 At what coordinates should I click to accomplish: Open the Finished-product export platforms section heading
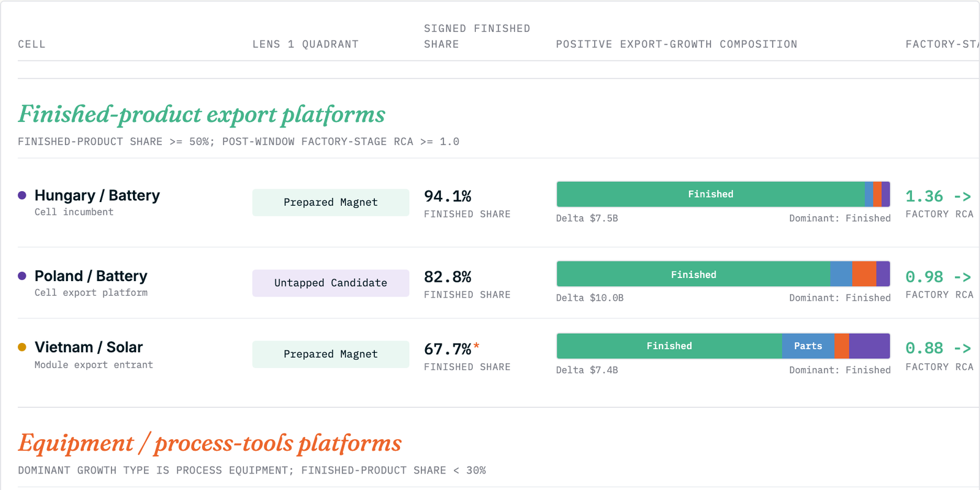(202, 115)
